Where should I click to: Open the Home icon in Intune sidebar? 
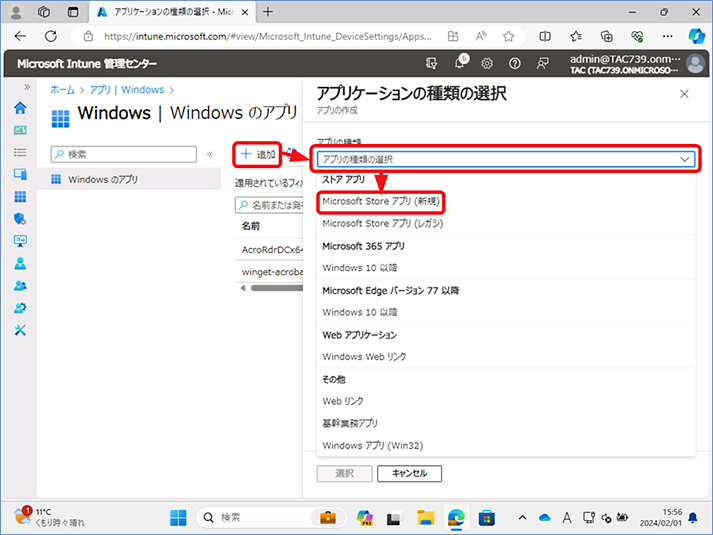(20, 108)
